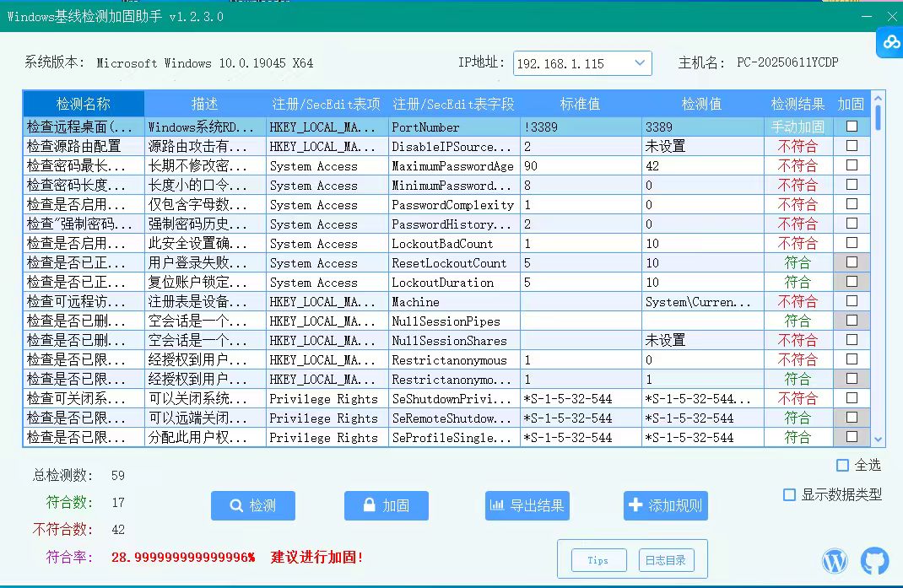
Task: Click the 检查密码最长... name cell
Action: [x=84, y=166]
